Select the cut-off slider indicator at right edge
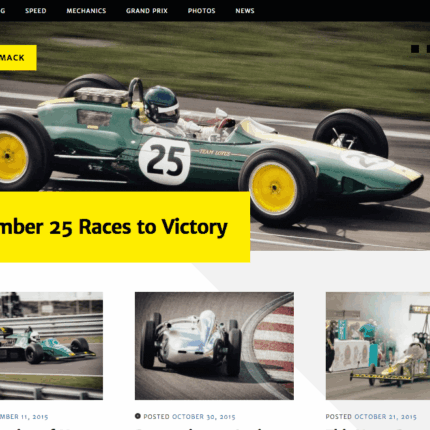Viewport: 430px width, 430px height. coord(428,49)
